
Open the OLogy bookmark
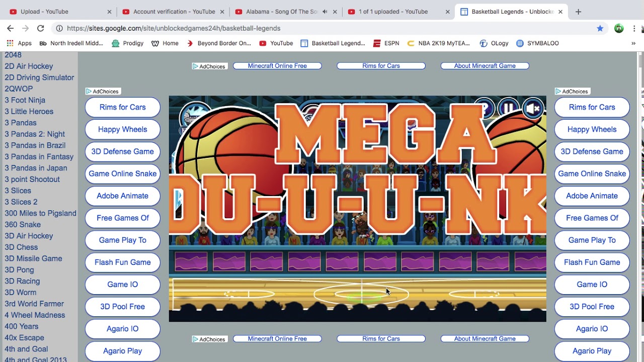pyautogui.click(x=494, y=43)
